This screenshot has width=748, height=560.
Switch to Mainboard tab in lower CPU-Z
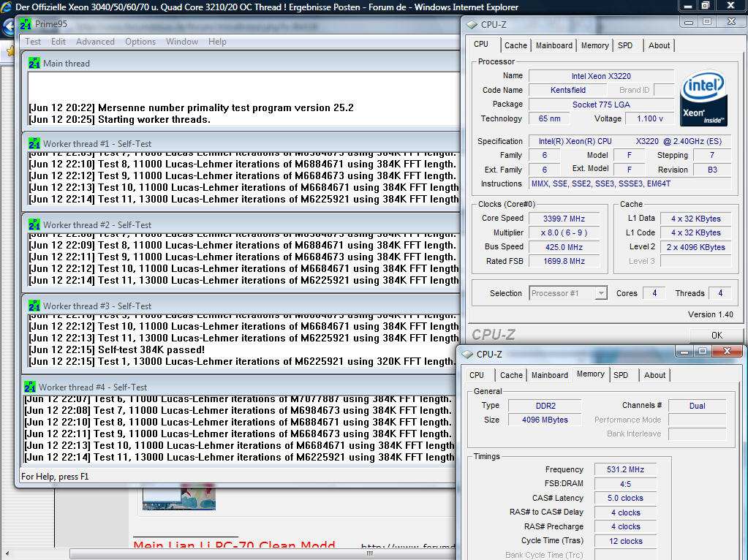point(550,375)
